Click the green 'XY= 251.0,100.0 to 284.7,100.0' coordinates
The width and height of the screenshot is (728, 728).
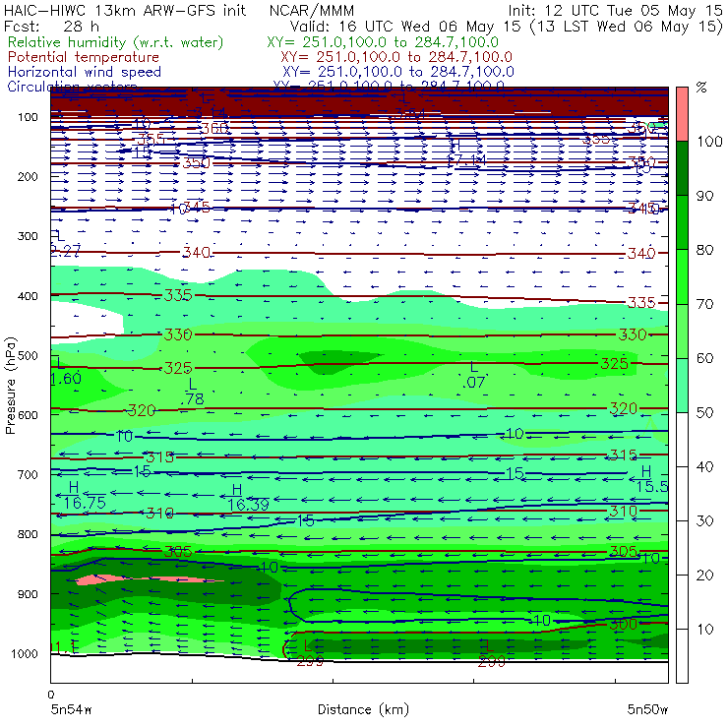click(x=383, y=42)
